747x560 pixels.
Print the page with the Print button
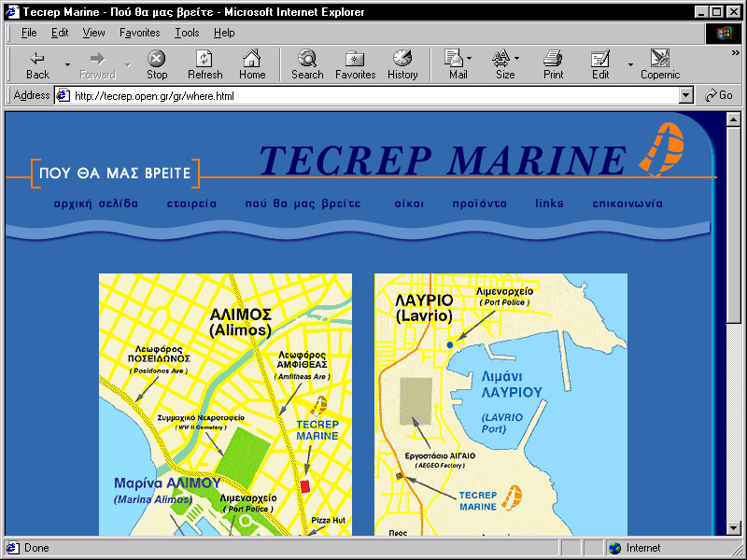pos(553,64)
